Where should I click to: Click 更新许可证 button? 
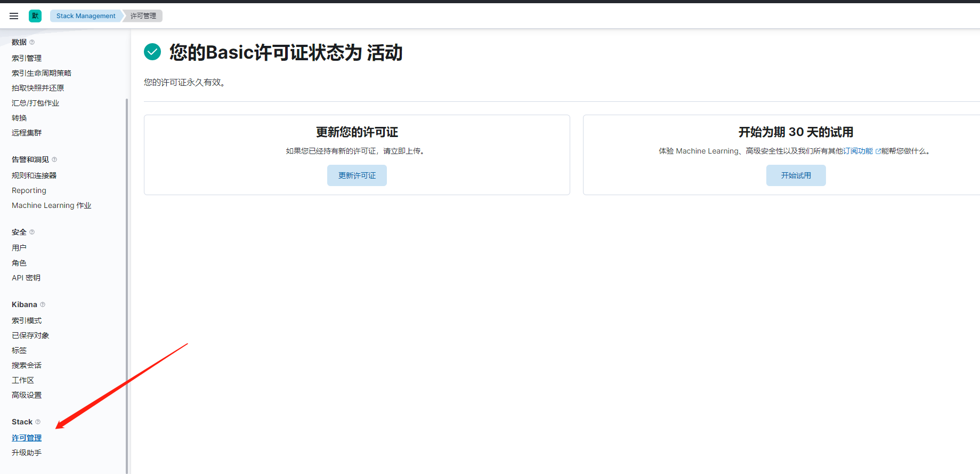pos(357,175)
